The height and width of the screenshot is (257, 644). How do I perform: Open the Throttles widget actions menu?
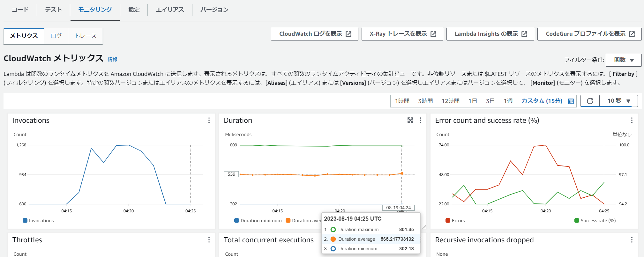(x=209, y=240)
